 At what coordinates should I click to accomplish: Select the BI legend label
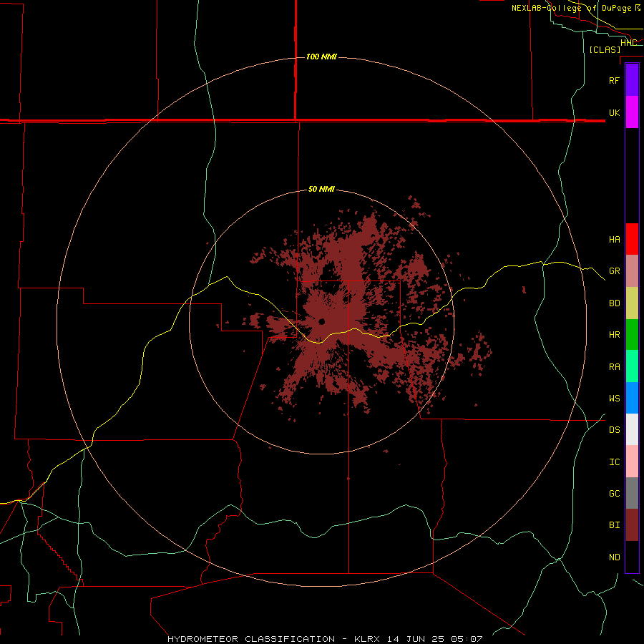pyautogui.click(x=614, y=525)
